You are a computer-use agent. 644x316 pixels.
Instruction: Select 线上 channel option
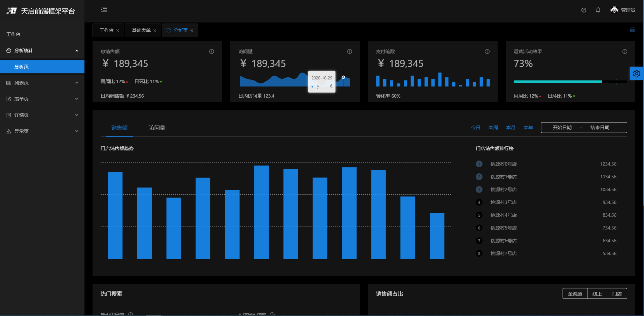click(x=597, y=294)
